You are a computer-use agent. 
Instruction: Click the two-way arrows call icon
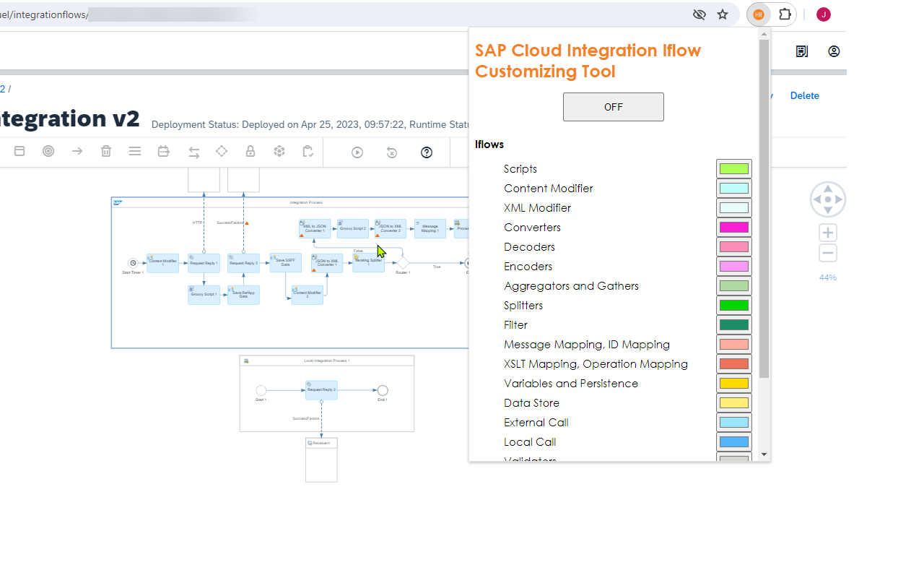click(x=194, y=152)
